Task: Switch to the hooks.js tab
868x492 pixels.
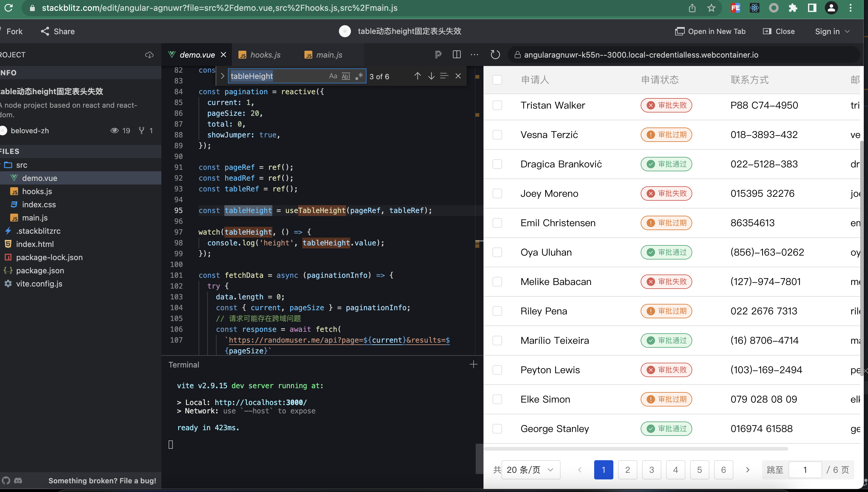Action: point(265,54)
